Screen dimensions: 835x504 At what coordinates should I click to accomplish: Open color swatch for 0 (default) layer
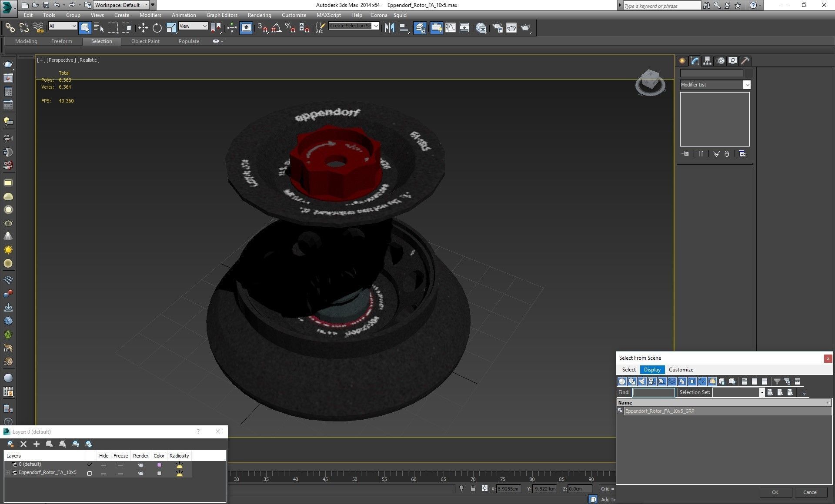point(159,465)
